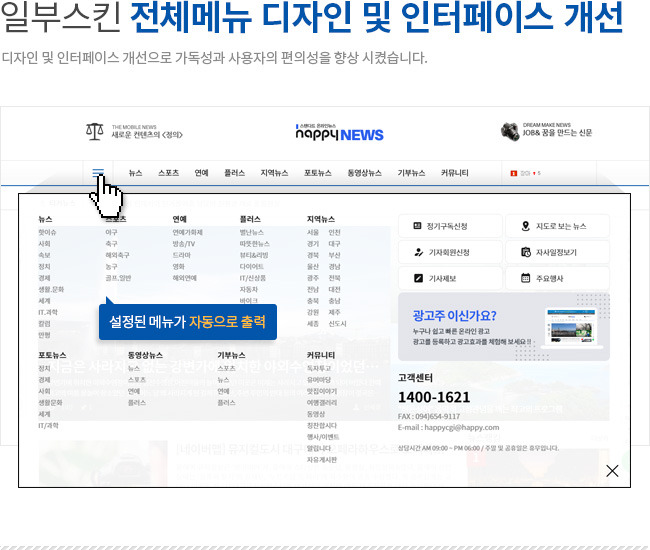Select 동영상뉴스 in the top navigation bar
Viewport: 650px width, 550px height.
(x=364, y=173)
